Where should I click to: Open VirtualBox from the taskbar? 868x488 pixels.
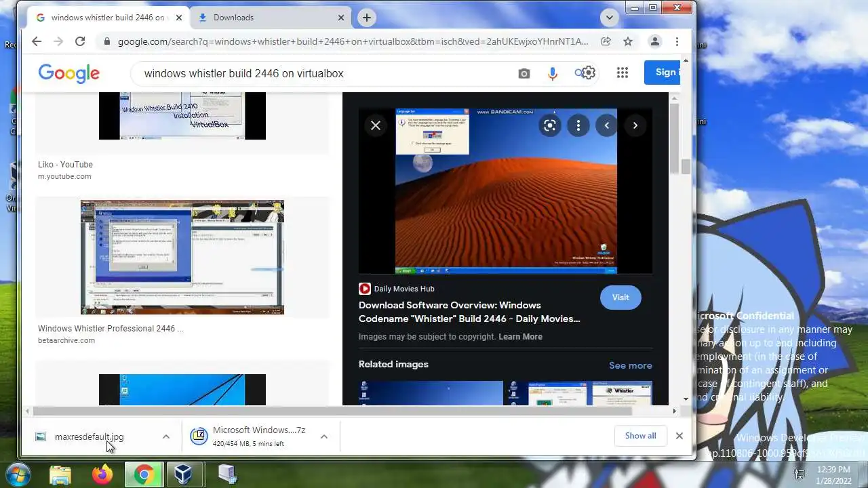click(x=183, y=474)
